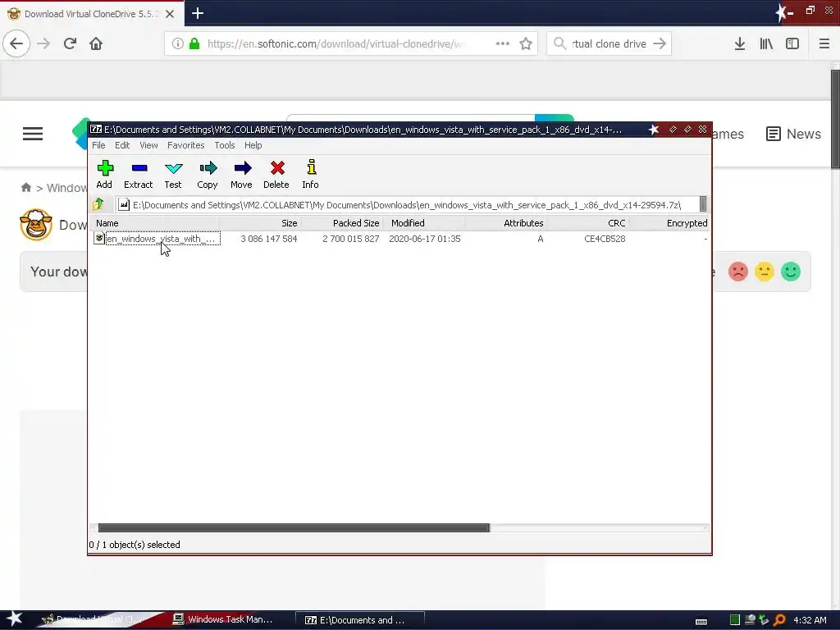Show site information icon in address bar
This screenshot has height=630, width=840.
[x=177, y=43]
